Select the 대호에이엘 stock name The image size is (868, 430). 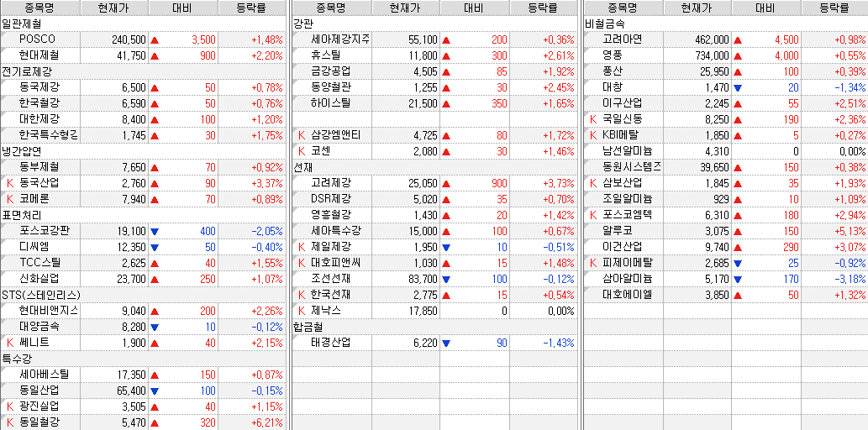click(x=627, y=295)
